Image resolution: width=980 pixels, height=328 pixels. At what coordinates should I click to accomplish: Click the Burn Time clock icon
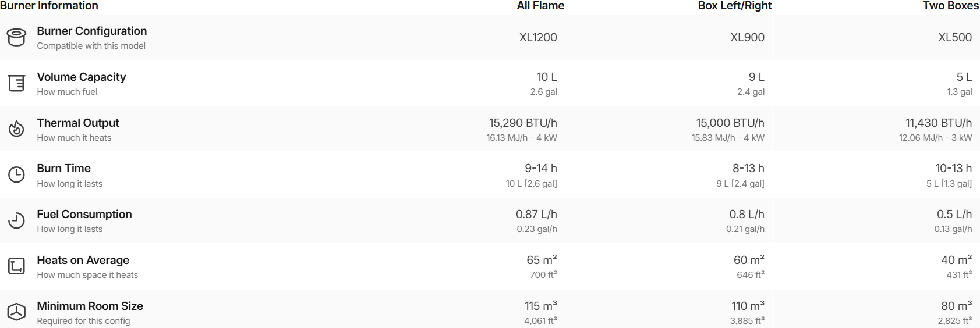16,175
